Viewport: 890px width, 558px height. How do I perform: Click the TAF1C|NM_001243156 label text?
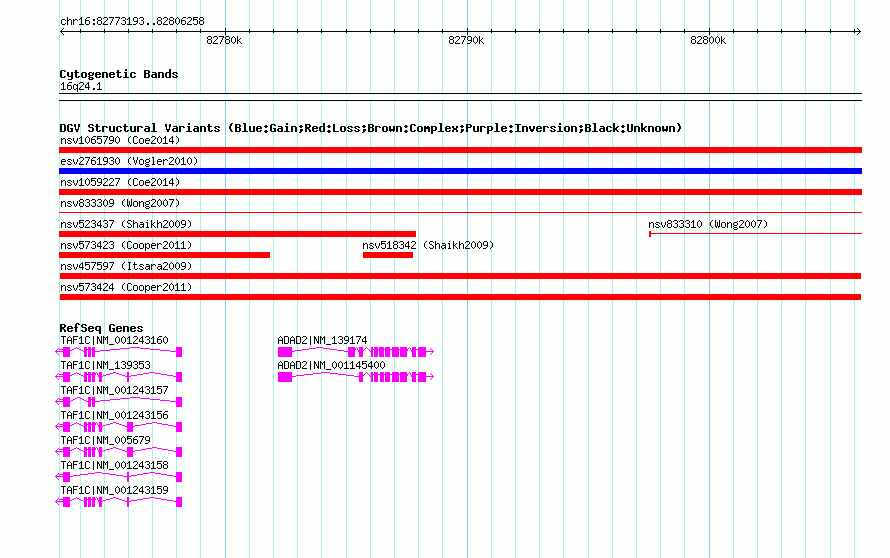(114, 416)
